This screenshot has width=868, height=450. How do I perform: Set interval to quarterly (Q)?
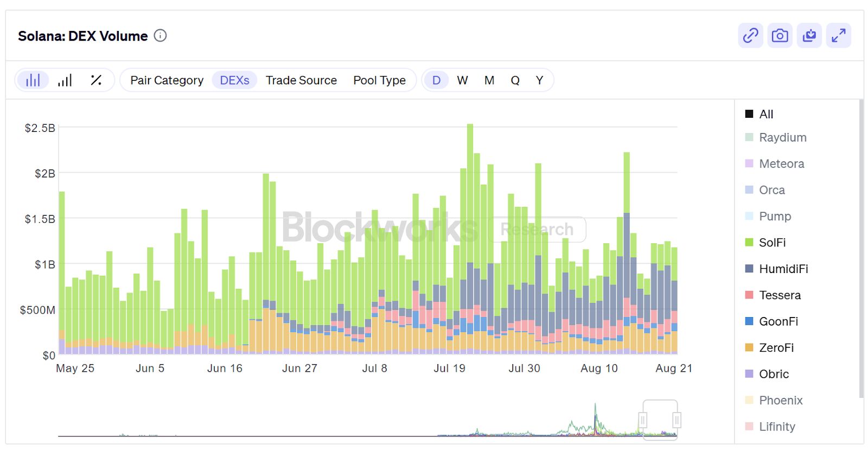click(x=515, y=80)
